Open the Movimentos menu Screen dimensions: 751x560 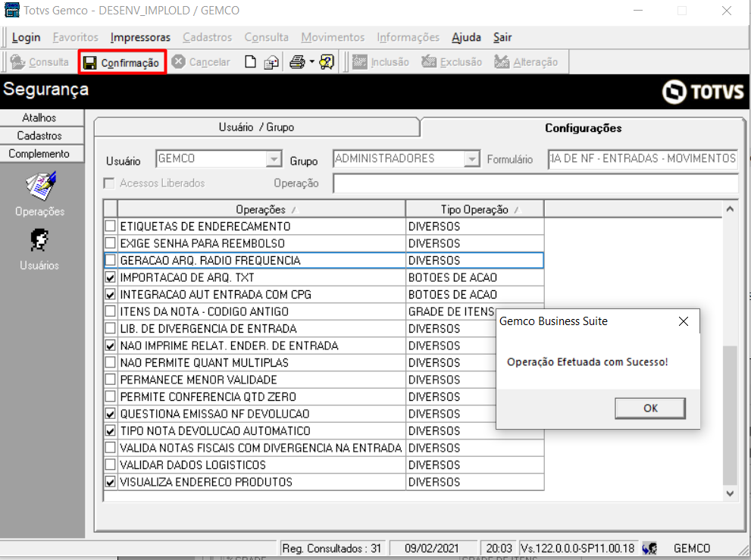pos(333,37)
